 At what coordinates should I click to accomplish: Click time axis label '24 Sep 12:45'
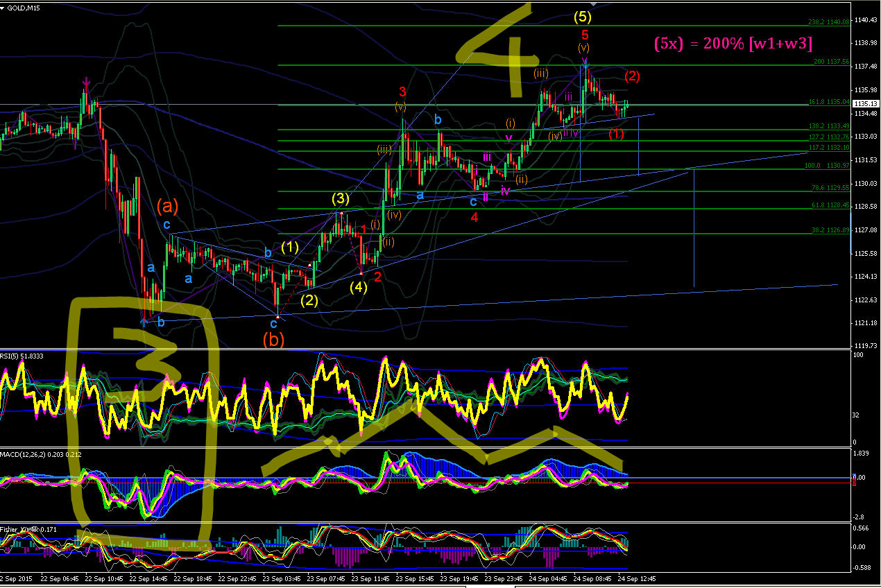[636, 578]
